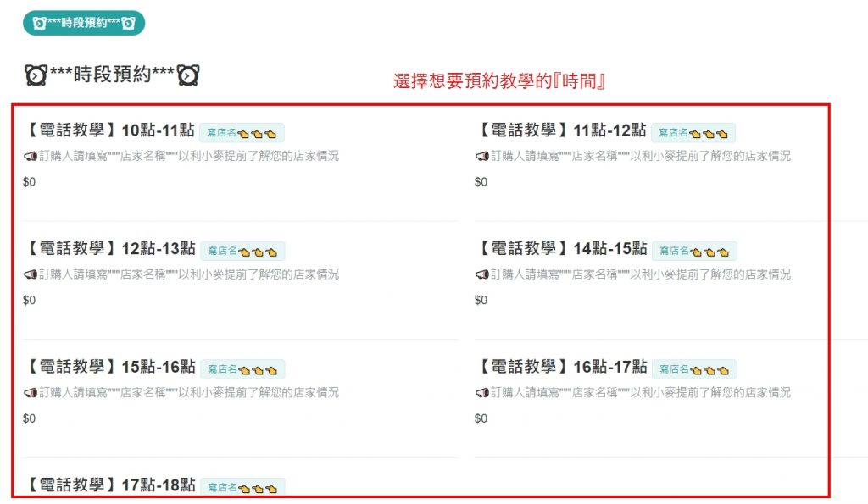Click 寫店名 tag beside 17點-18點

[242, 487]
